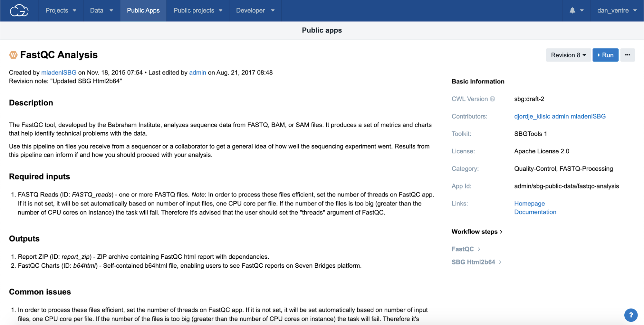Open mladenISBG creator profile link
Viewport: 644px width, 325px height.
[x=59, y=72]
